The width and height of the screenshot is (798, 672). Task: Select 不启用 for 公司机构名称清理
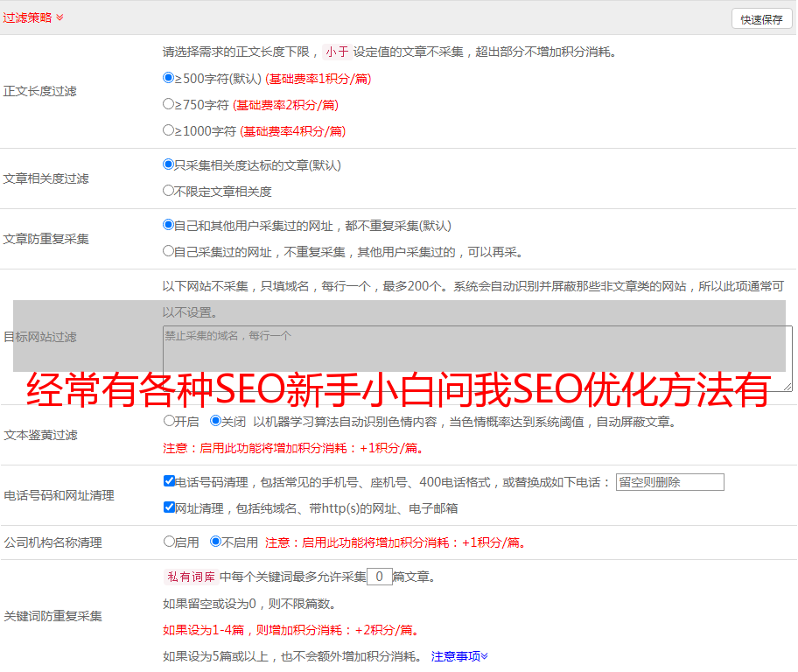[215, 542]
